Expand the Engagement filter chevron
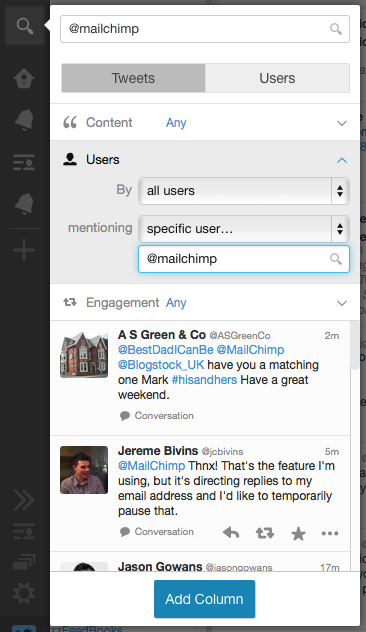The height and width of the screenshot is (632, 366). click(x=342, y=303)
